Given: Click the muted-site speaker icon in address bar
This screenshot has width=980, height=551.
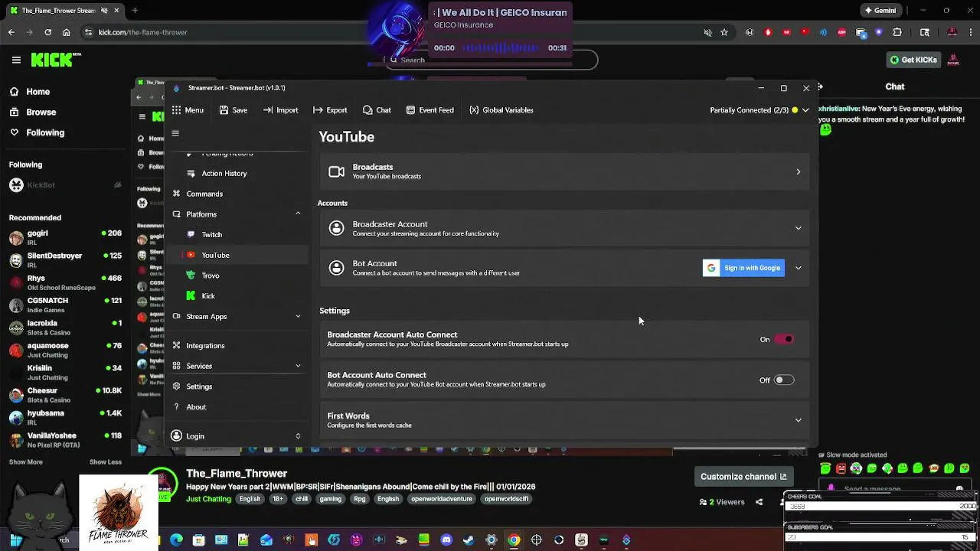Looking at the screenshot, I should [x=707, y=32].
